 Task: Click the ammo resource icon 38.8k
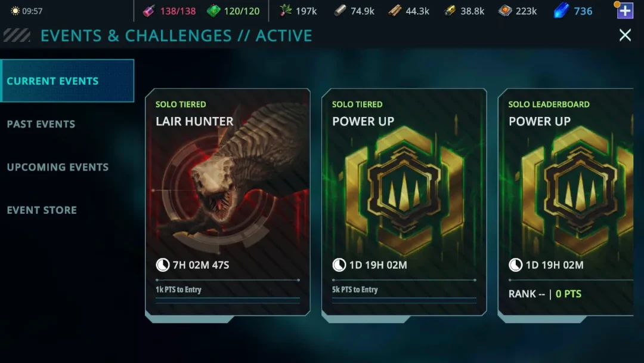tap(450, 11)
